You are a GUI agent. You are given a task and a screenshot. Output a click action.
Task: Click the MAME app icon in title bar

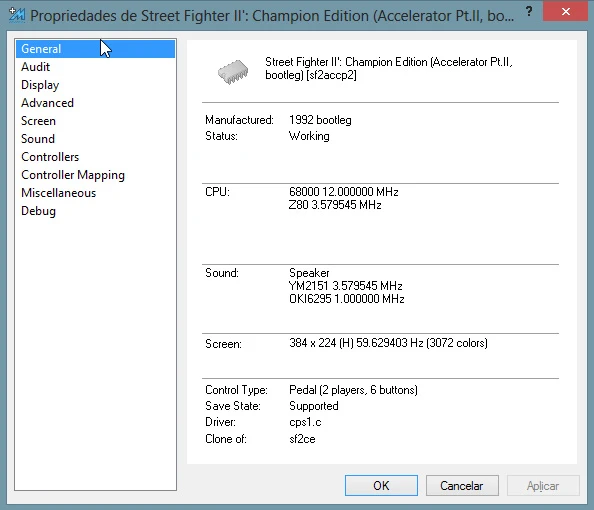point(17,15)
